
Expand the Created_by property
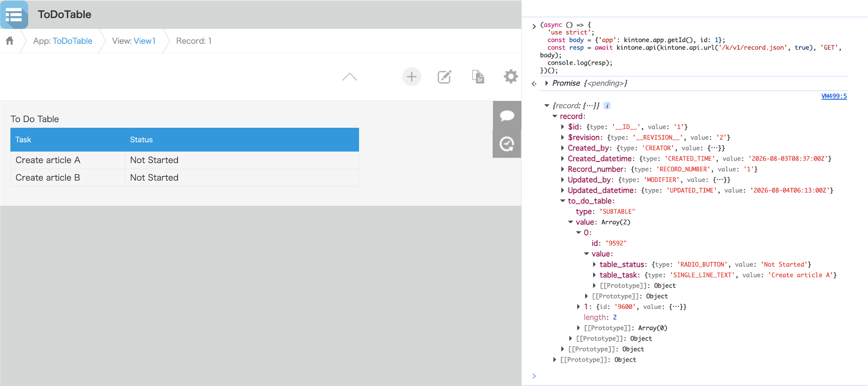(x=563, y=148)
